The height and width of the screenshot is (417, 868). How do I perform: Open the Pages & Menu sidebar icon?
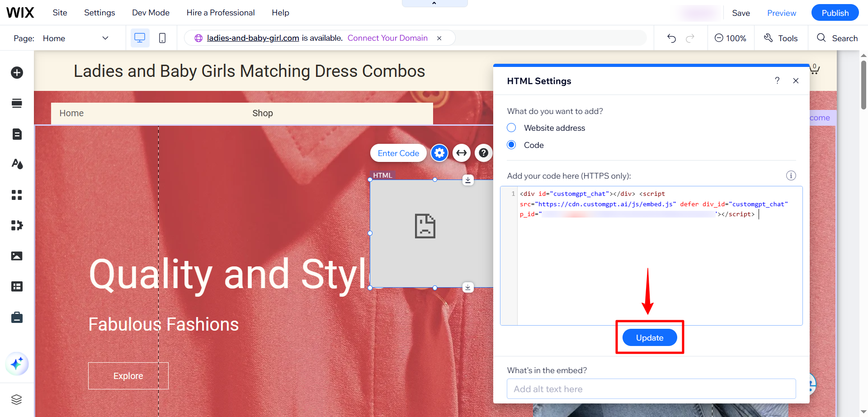click(x=17, y=134)
